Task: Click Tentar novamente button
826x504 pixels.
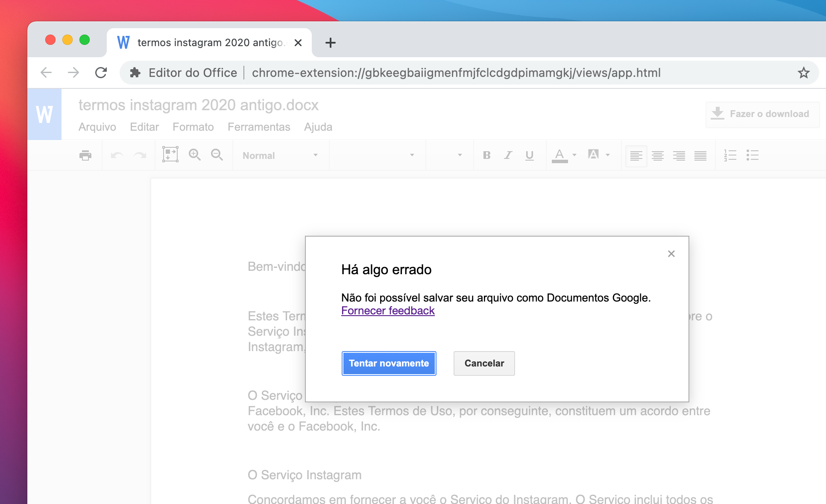Action: (x=388, y=363)
